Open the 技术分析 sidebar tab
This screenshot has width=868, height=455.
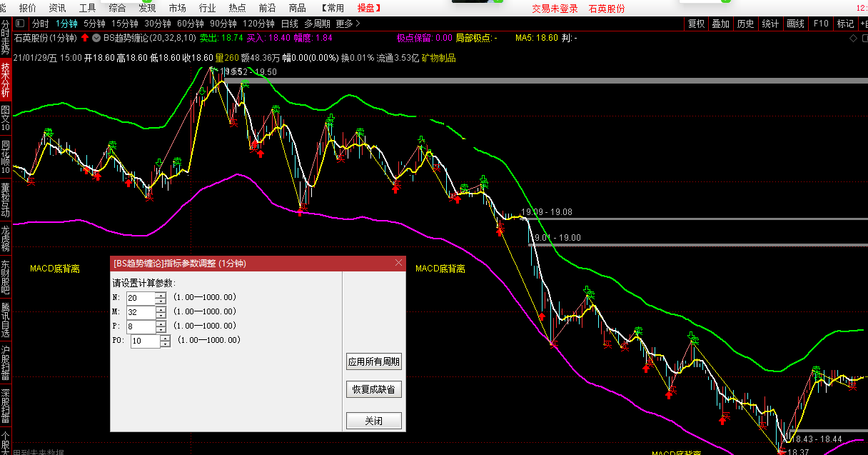pos(6,81)
